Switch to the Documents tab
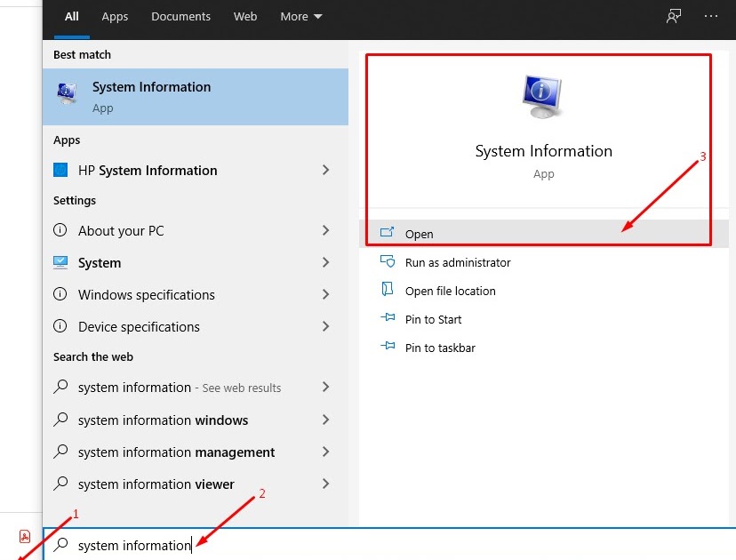Image resolution: width=736 pixels, height=560 pixels. coord(180,16)
